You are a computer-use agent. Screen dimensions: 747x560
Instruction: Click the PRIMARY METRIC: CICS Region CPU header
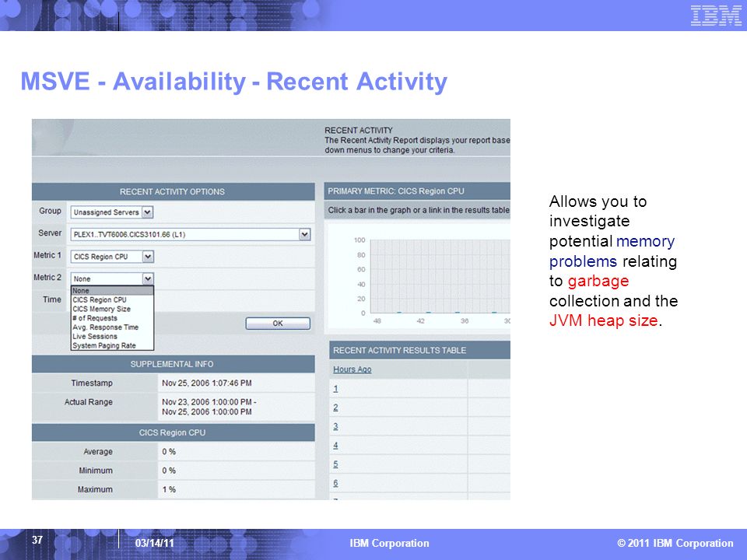pos(417,191)
